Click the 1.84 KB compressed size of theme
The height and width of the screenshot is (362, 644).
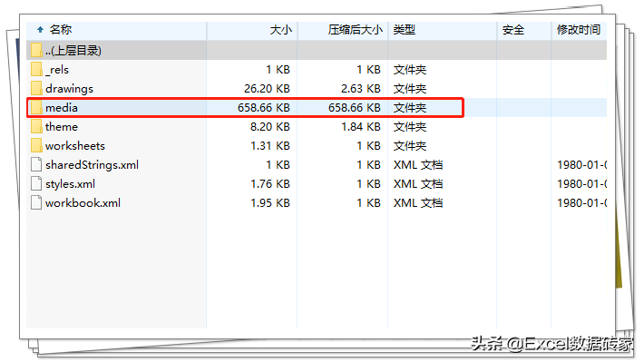tap(361, 126)
